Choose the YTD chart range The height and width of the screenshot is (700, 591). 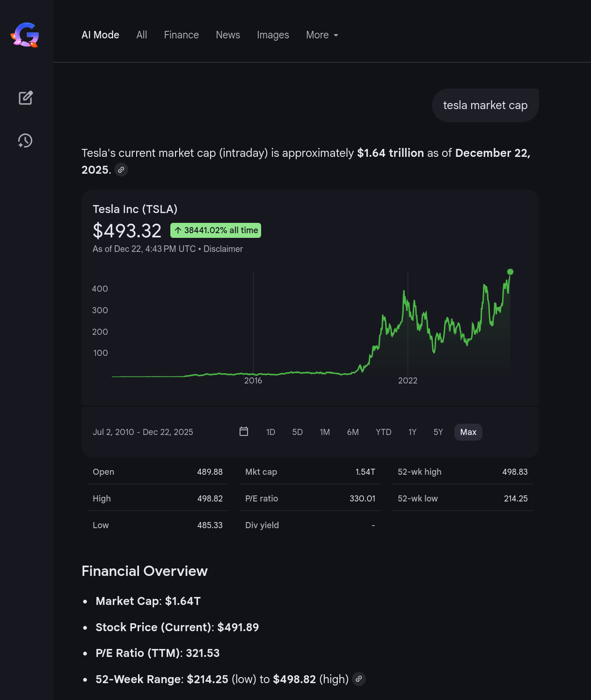[x=383, y=432]
